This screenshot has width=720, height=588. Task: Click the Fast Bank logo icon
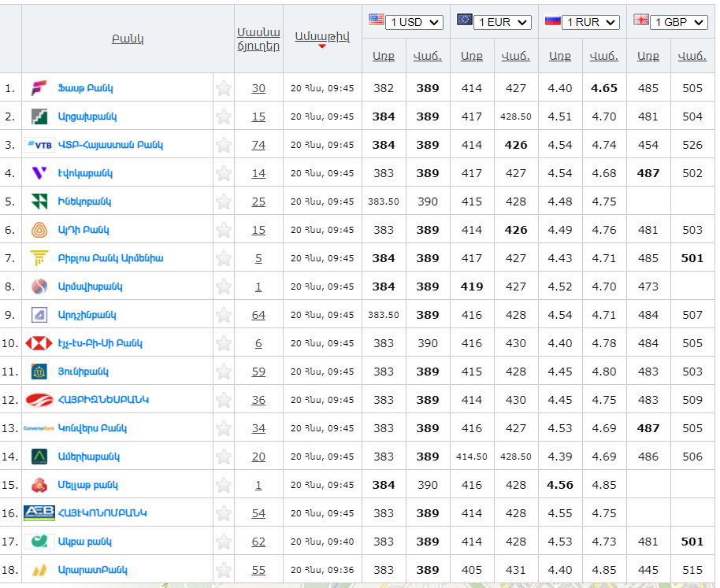[x=39, y=88]
